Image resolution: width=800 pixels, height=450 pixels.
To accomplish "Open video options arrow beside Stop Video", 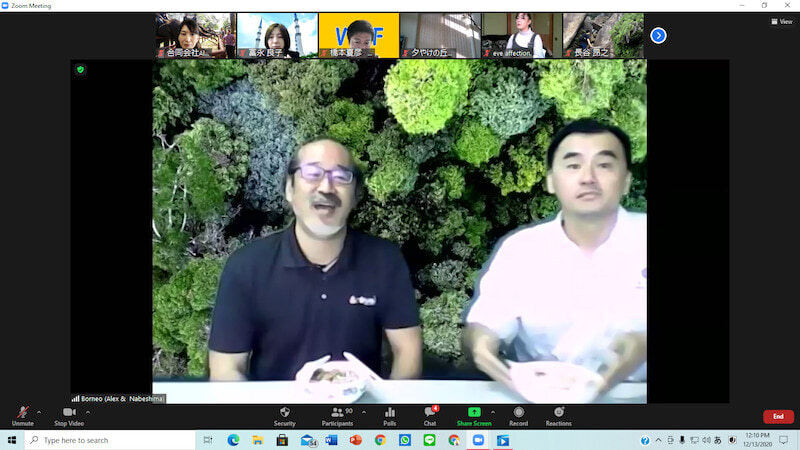I will point(88,411).
